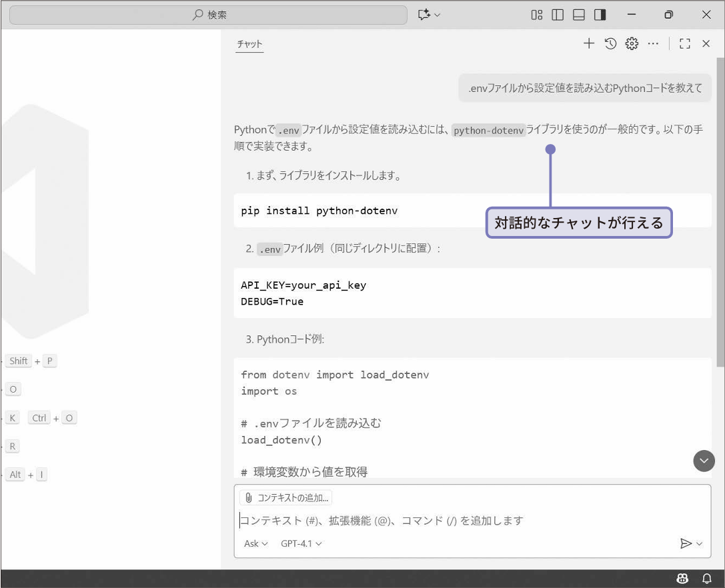The width and height of the screenshot is (725, 588).
Task: Click the 3. Pythonコード例 step text
Action: pos(285,340)
